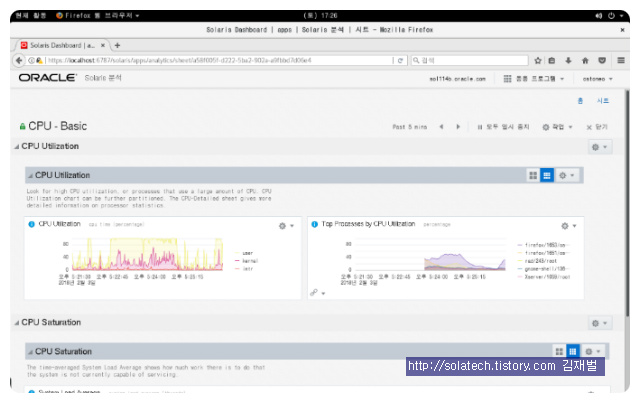Open applications grid menu in header

[533, 78]
